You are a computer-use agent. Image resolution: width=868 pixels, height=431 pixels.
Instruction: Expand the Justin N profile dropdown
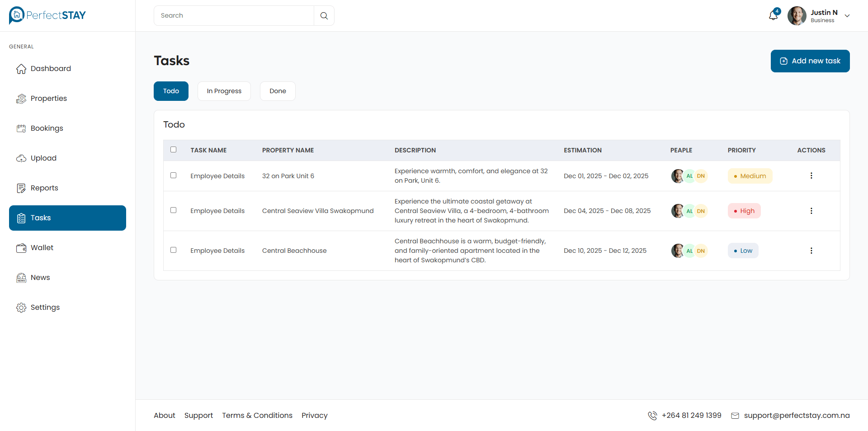coord(847,16)
